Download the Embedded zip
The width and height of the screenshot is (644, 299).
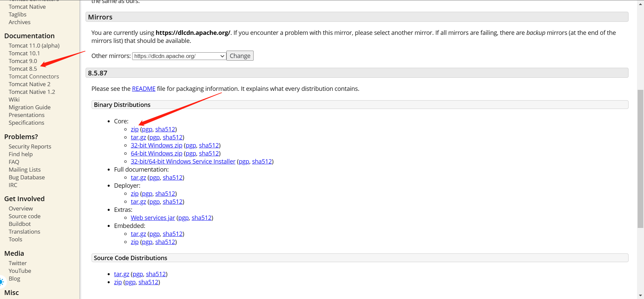(135, 242)
